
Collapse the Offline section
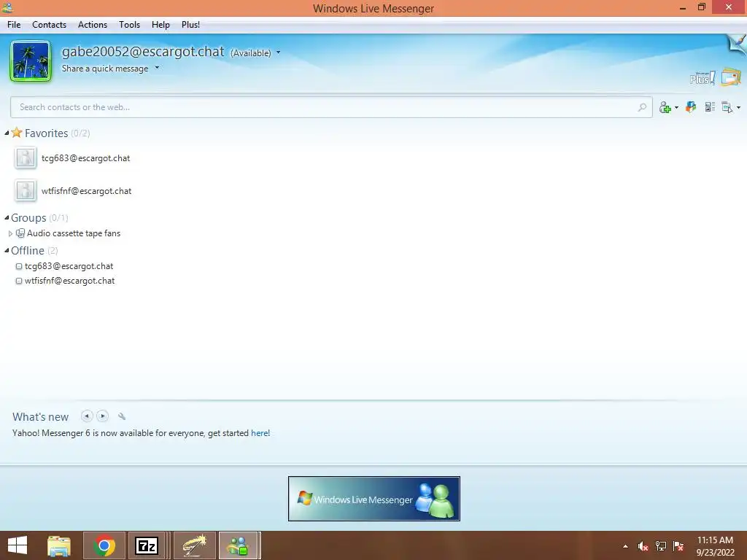(x=7, y=251)
